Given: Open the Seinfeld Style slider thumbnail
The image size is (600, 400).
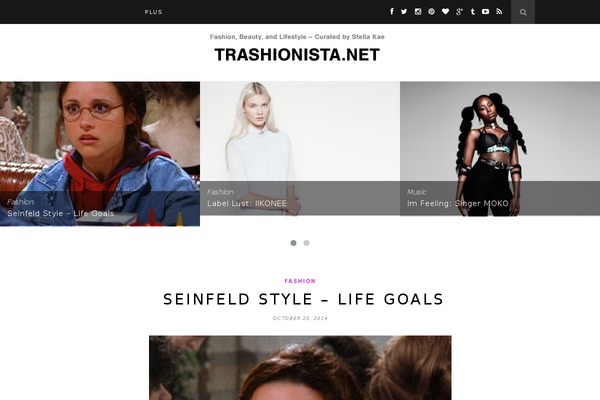Looking at the screenshot, I should click(100, 153).
